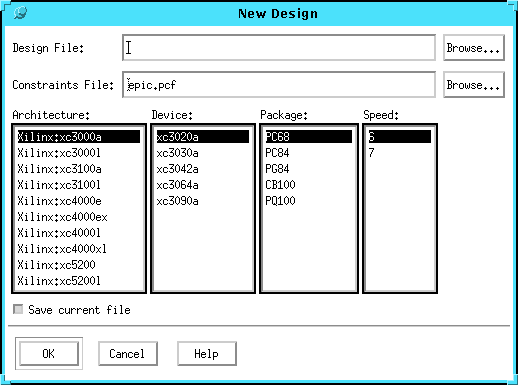Click the Constraints File field containing epic.pcf

pos(279,85)
